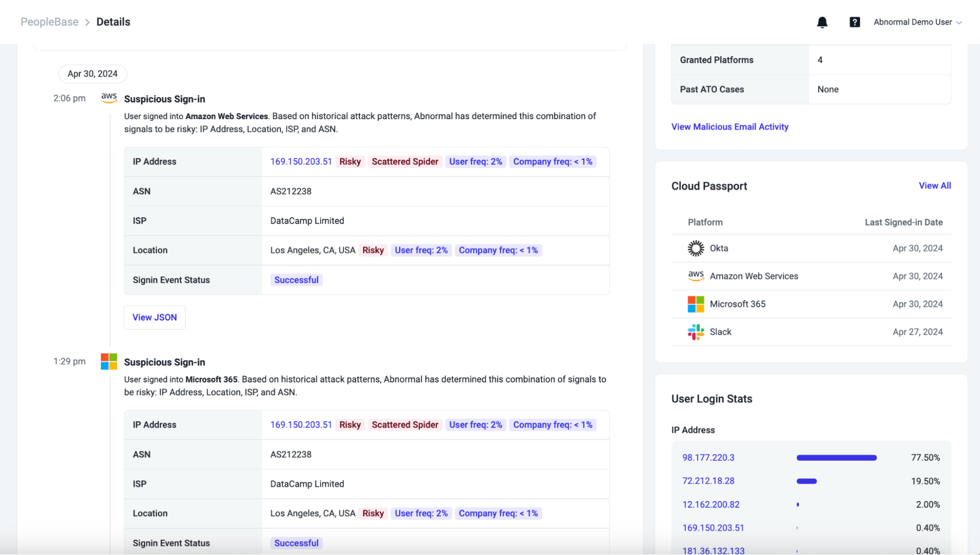
Task: Click the AWS logo in Cloud Passport
Action: pos(696,276)
